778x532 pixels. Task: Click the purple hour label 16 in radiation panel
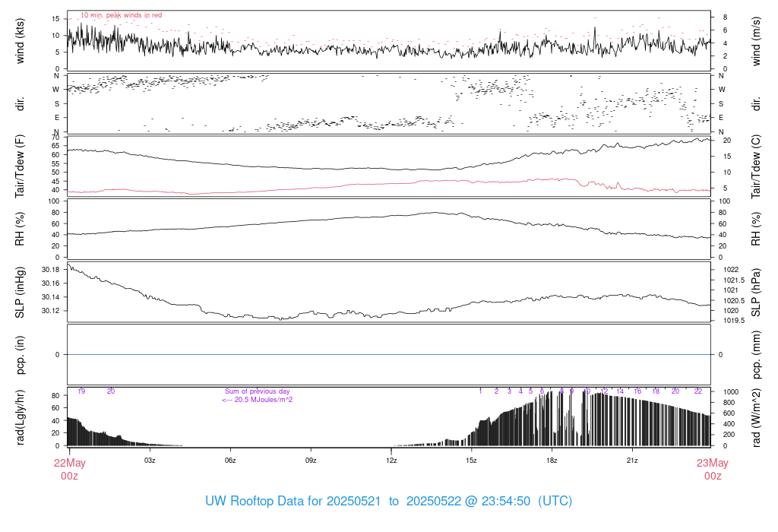(x=637, y=391)
